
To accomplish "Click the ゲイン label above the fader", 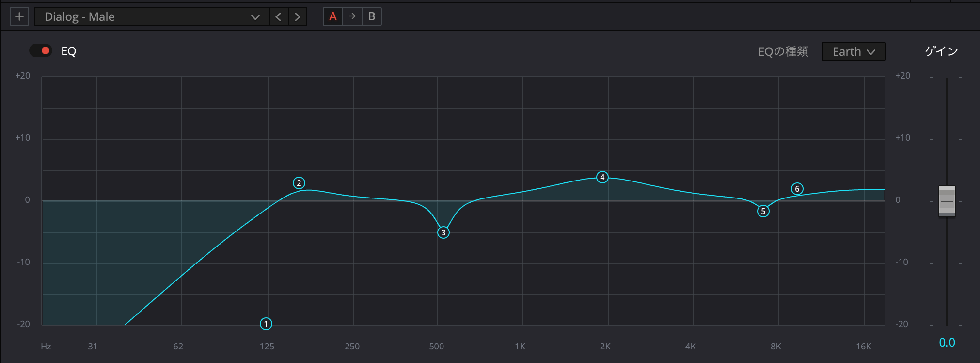I will click(x=941, y=51).
